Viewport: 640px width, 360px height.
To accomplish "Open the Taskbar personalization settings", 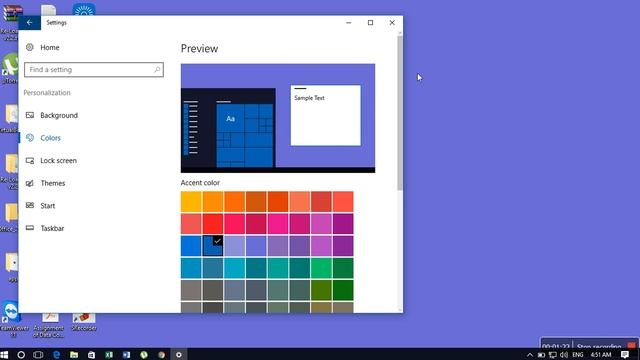I will [52, 228].
